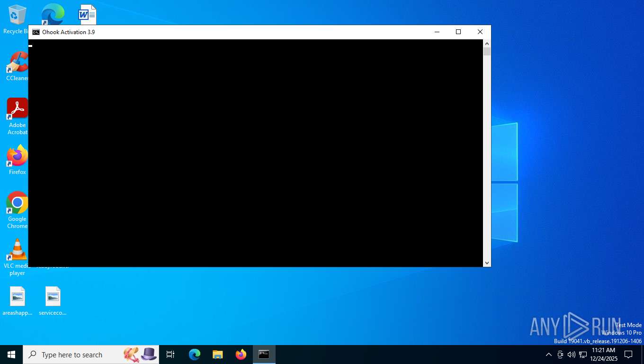Launch the Adobe Acrobat desktop shortcut
644x364 pixels.
(x=17, y=116)
